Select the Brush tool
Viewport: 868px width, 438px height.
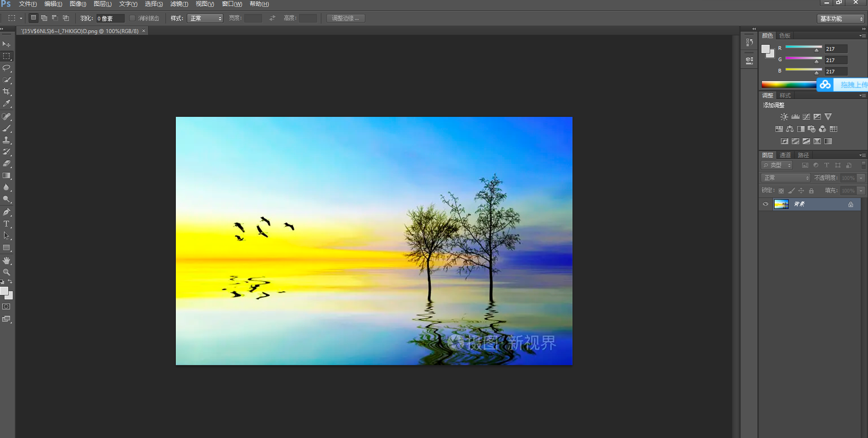[6, 128]
